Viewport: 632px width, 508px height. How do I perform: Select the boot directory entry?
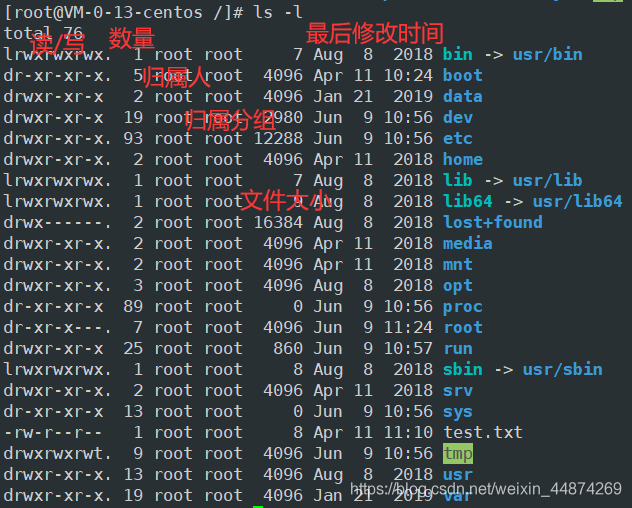coord(463,75)
